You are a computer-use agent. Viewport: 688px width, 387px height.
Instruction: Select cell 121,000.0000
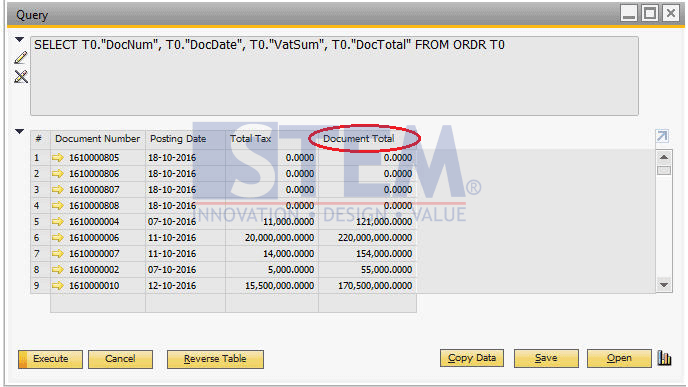(x=367, y=222)
